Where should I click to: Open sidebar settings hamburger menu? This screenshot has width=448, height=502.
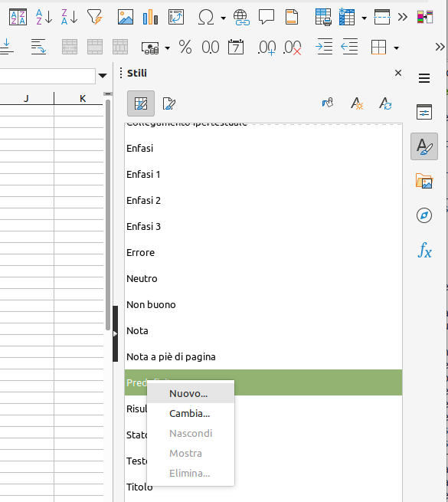(424, 78)
